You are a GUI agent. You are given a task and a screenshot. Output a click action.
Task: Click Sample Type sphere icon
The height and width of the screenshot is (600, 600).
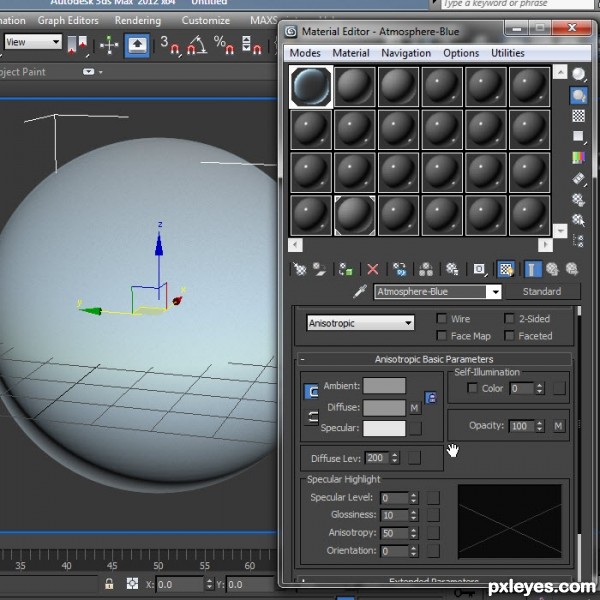coord(578,74)
